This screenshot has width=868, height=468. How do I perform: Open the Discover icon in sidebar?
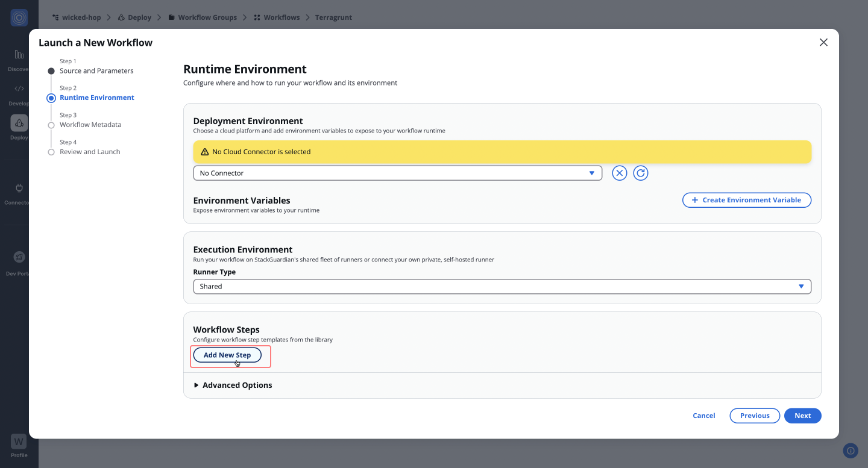tap(19, 55)
